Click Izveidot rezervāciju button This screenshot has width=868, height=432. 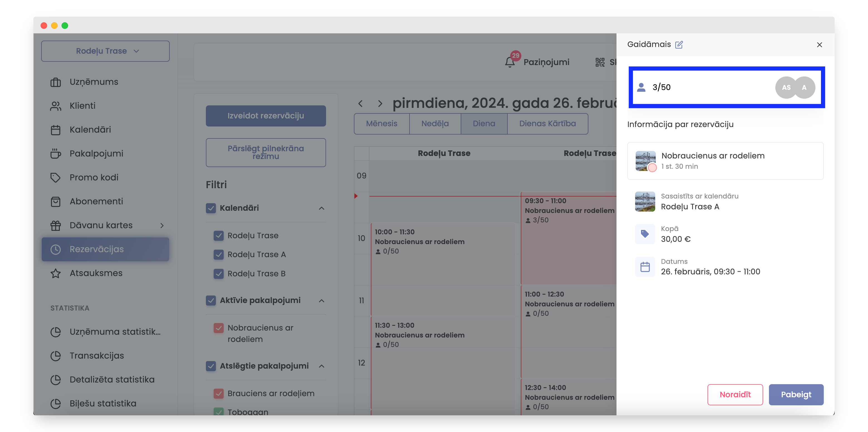[265, 116]
